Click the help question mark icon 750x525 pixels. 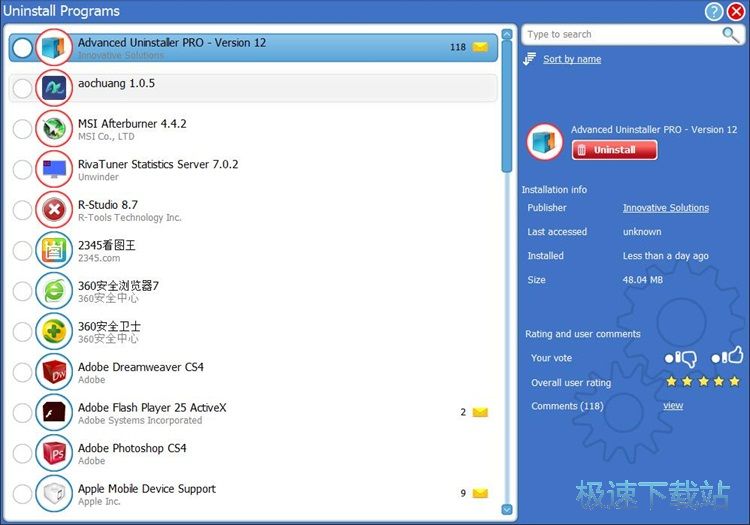tap(714, 11)
